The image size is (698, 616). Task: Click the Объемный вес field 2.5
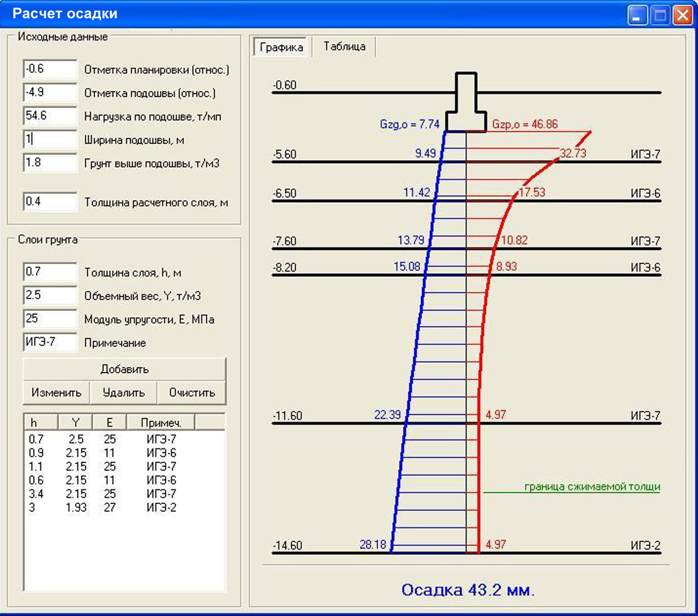click(x=50, y=295)
